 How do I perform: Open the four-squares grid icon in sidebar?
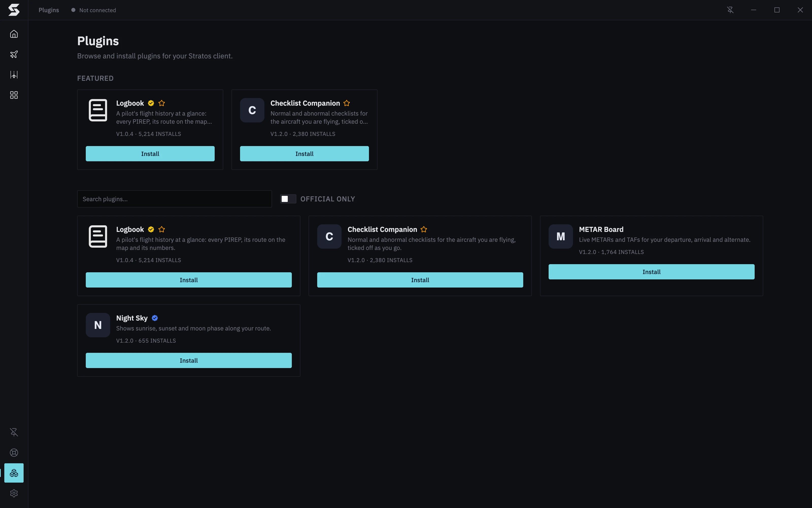point(14,95)
